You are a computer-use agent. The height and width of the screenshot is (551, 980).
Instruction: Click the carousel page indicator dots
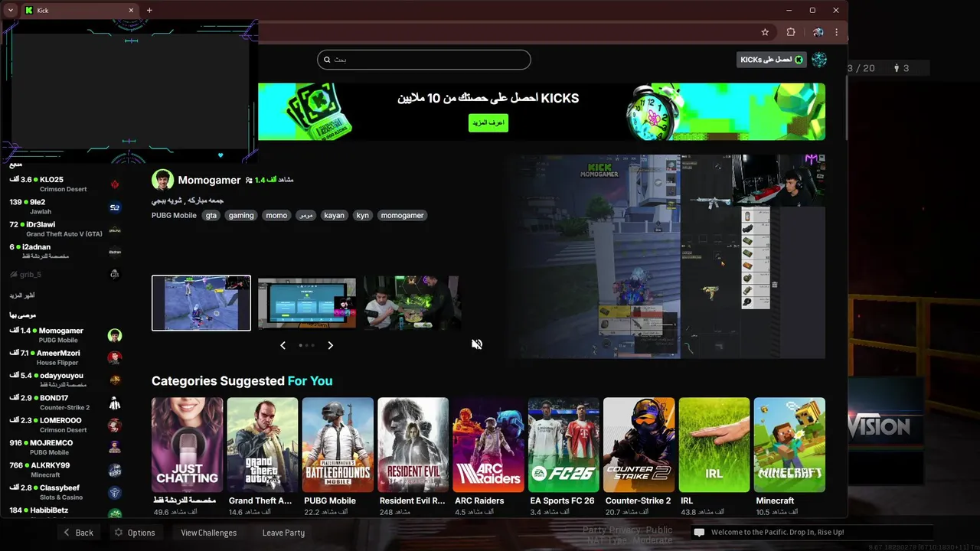tap(306, 345)
